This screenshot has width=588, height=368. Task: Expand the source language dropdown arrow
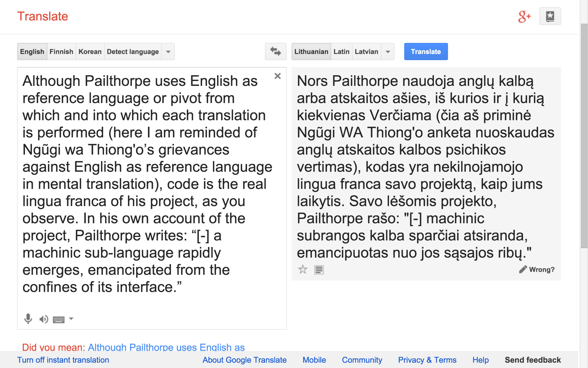point(168,52)
